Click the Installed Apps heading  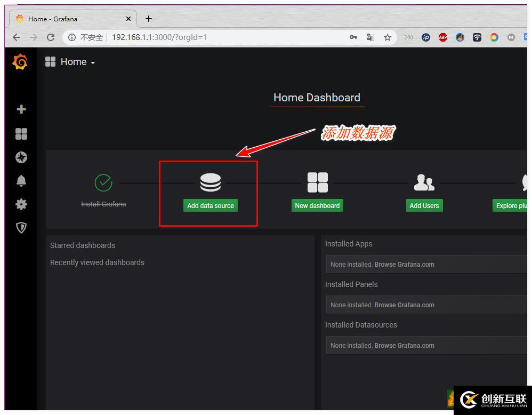pyautogui.click(x=349, y=244)
